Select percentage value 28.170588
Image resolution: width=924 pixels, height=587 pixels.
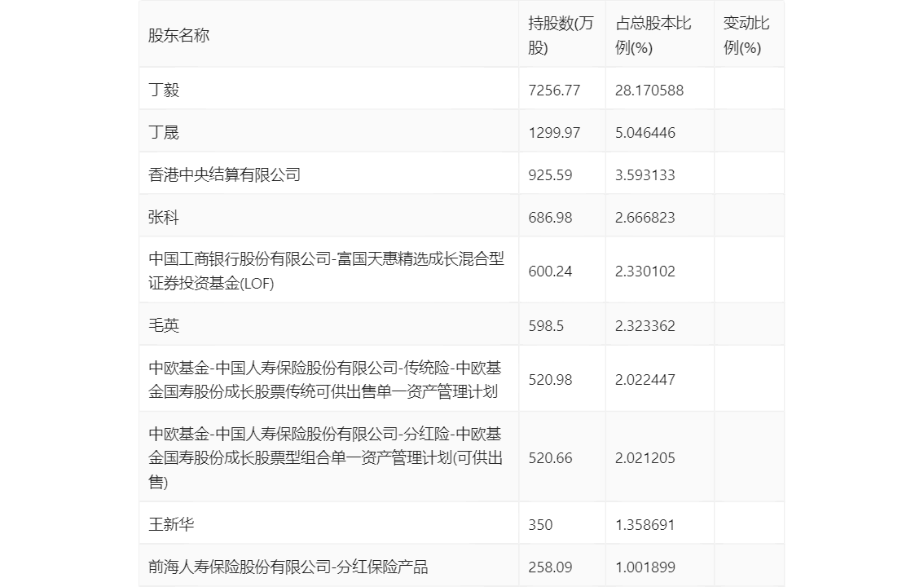coord(649,90)
